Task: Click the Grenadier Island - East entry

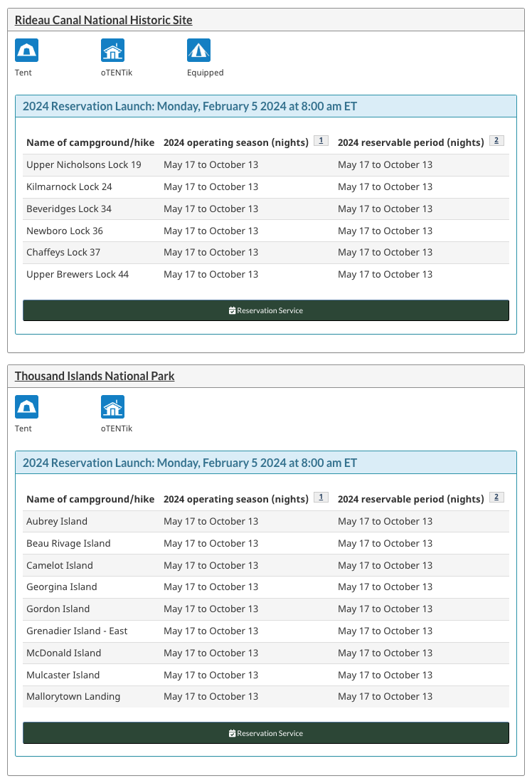Action: tap(77, 631)
